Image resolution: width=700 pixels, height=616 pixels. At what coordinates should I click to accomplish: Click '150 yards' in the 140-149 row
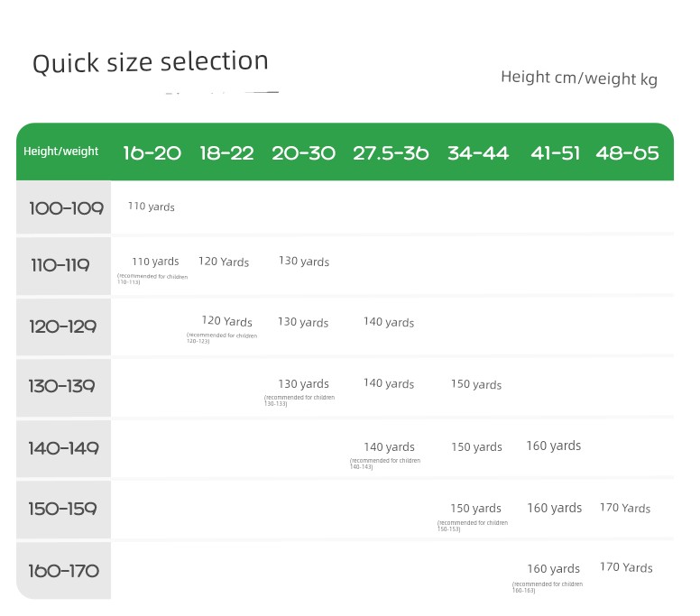click(x=477, y=446)
